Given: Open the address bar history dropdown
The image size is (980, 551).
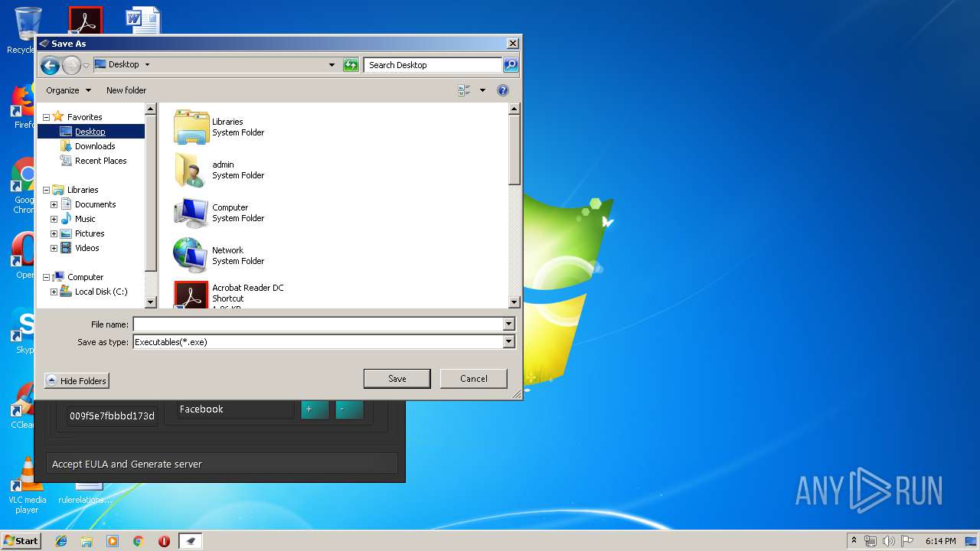Looking at the screenshot, I should 332,65.
